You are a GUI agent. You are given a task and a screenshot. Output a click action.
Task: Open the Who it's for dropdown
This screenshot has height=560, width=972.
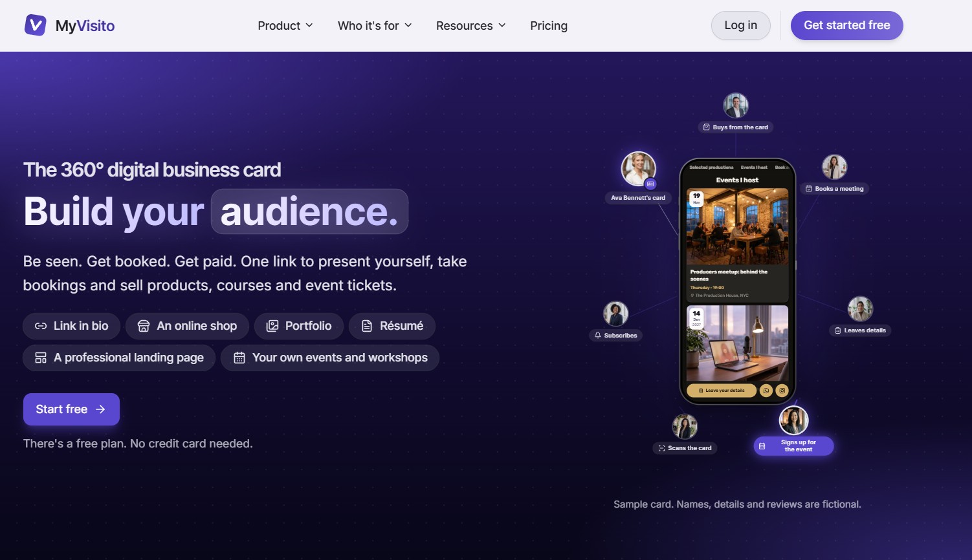pos(375,26)
